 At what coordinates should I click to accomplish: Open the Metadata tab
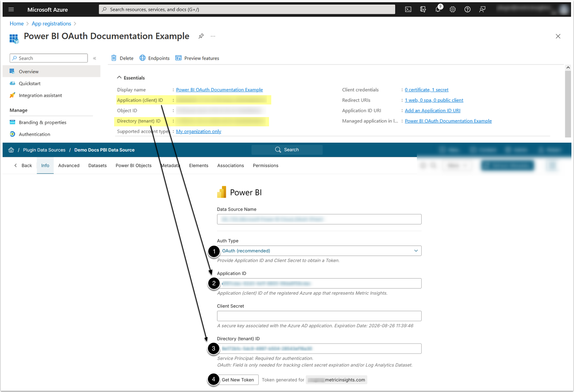click(170, 166)
